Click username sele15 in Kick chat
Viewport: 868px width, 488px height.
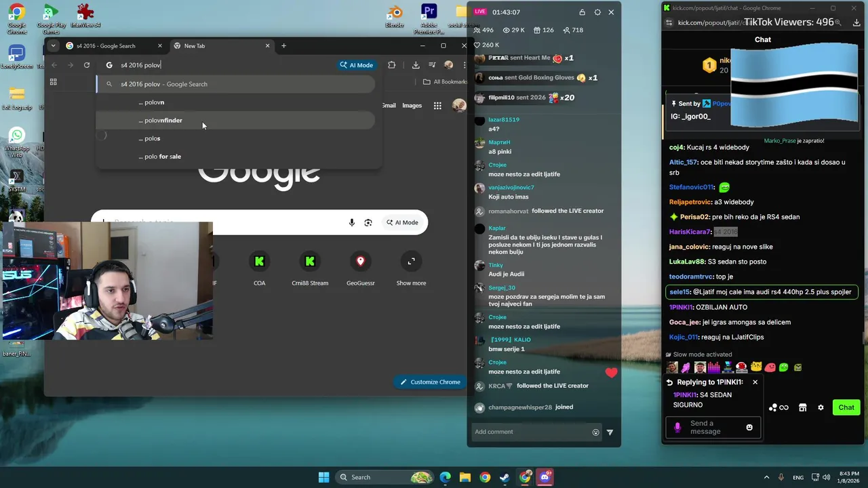[679, 292]
